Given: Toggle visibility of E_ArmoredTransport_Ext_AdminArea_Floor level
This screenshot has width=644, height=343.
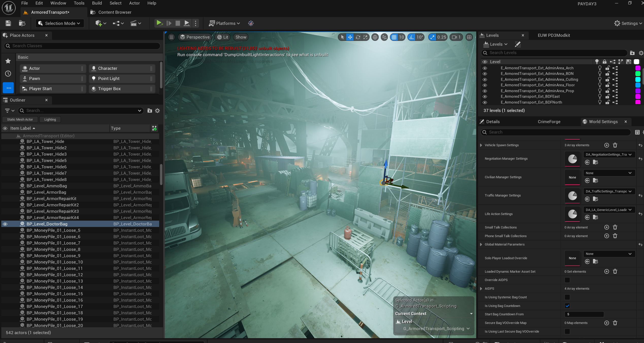Looking at the screenshot, I should pos(485,85).
